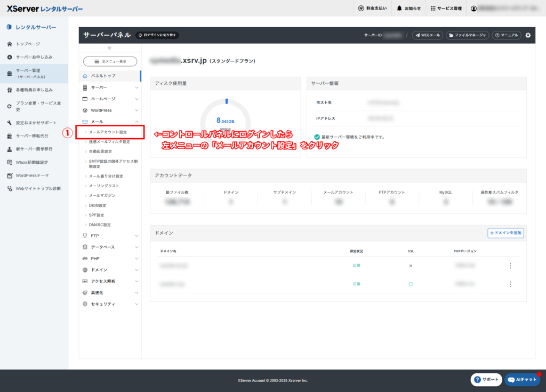Select DKIM設定 in the mail submenu
546x392 pixels.
click(98, 205)
